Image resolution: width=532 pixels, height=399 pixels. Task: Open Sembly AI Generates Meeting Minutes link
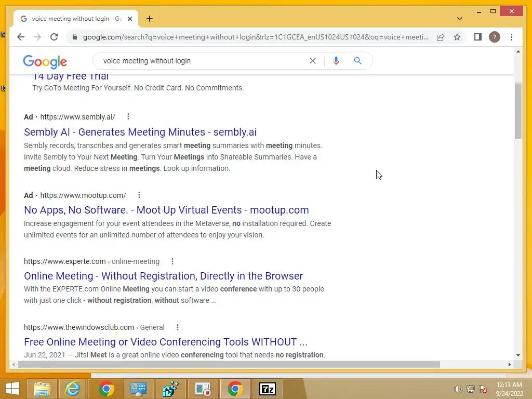[x=140, y=132]
